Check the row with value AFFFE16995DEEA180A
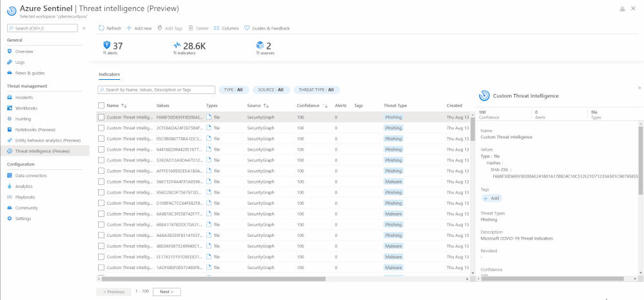 pos(101,171)
